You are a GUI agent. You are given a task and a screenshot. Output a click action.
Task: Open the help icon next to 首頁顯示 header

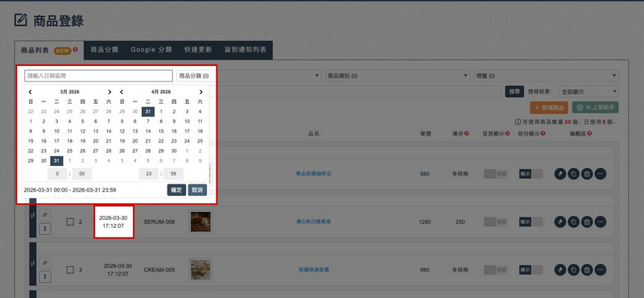[508, 134]
